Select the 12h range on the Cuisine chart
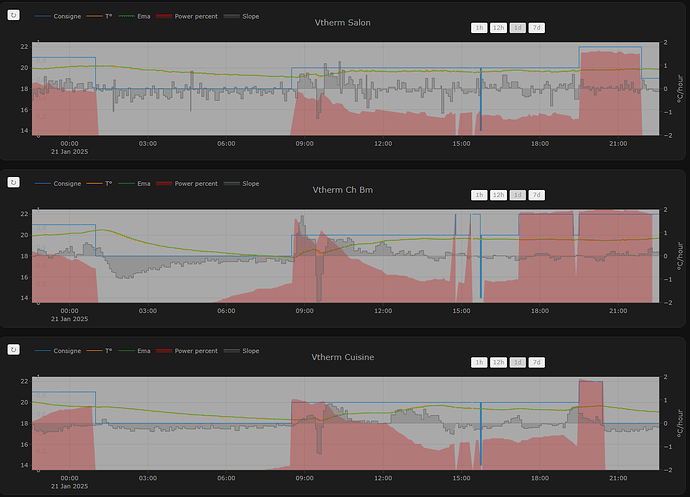Image resolution: width=690 pixels, height=497 pixels. [x=498, y=362]
